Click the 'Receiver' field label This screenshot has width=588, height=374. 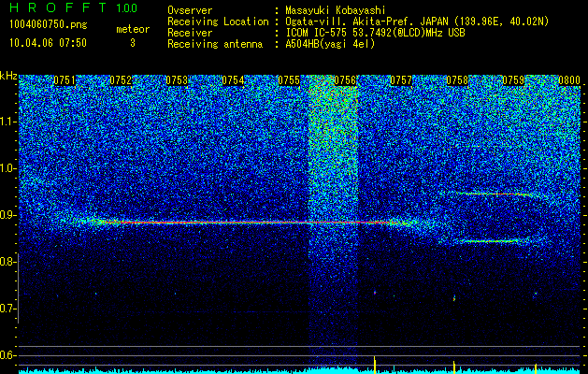pos(190,33)
